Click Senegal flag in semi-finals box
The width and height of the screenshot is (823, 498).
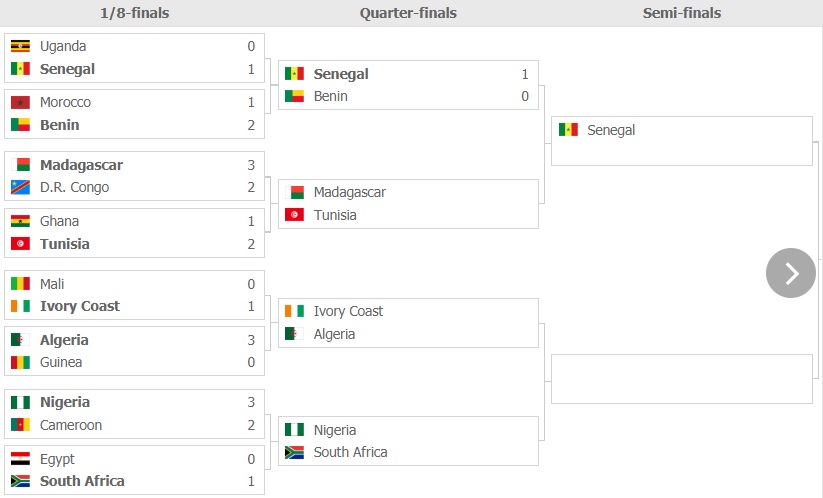click(x=568, y=130)
